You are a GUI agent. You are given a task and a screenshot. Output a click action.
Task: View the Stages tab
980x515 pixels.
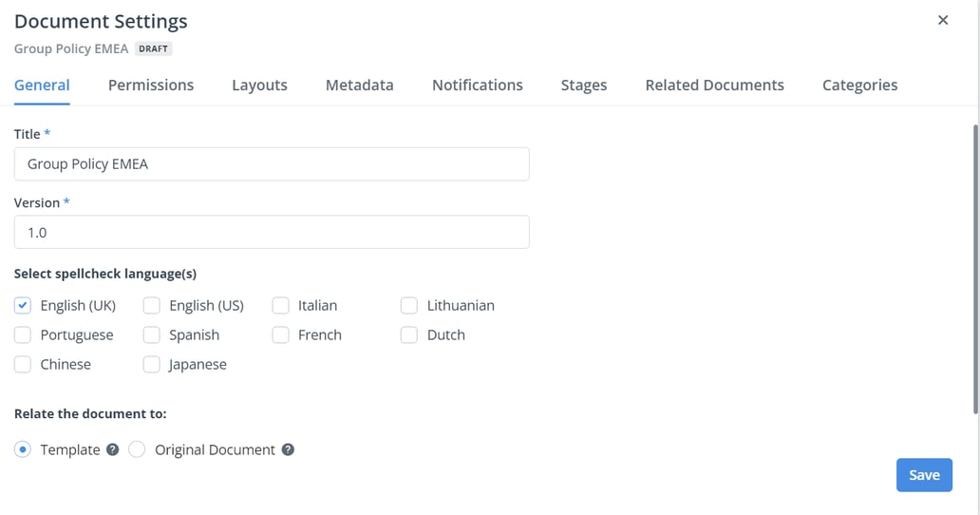584,85
